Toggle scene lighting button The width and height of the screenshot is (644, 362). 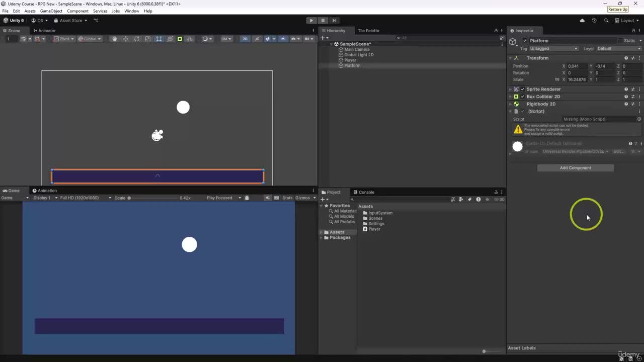[x=257, y=39]
